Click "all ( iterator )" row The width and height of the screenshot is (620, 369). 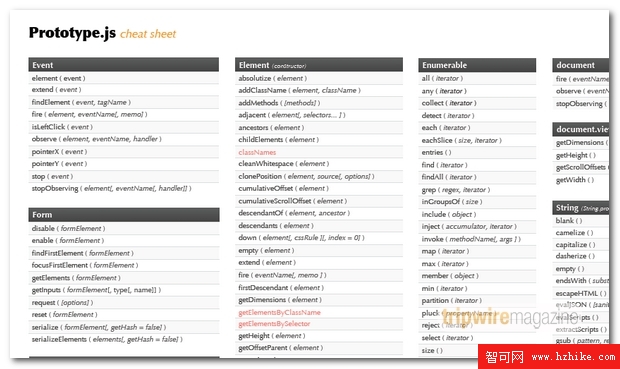pyautogui.click(x=477, y=78)
